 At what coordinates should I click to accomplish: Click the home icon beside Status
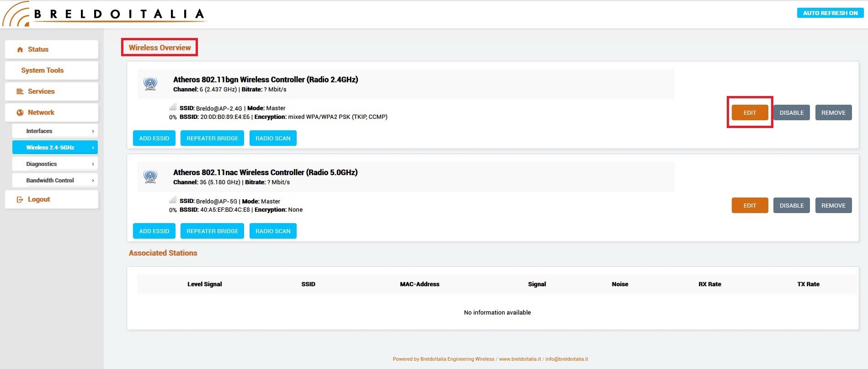(20, 49)
